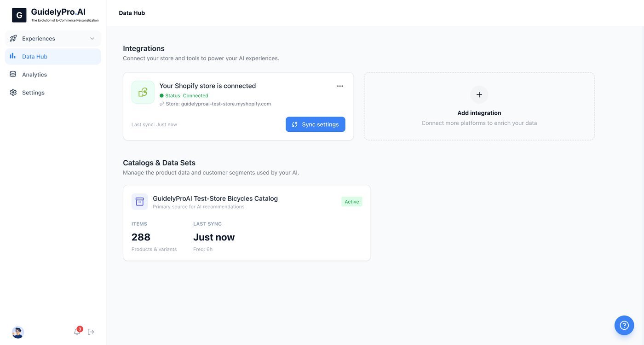The width and height of the screenshot is (644, 345).
Task: Open the user profile avatar
Action: click(x=18, y=332)
